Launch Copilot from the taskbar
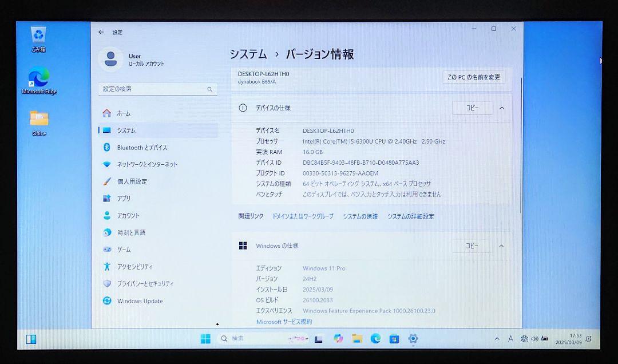This screenshot has height=364, width=618. [338, 338]
